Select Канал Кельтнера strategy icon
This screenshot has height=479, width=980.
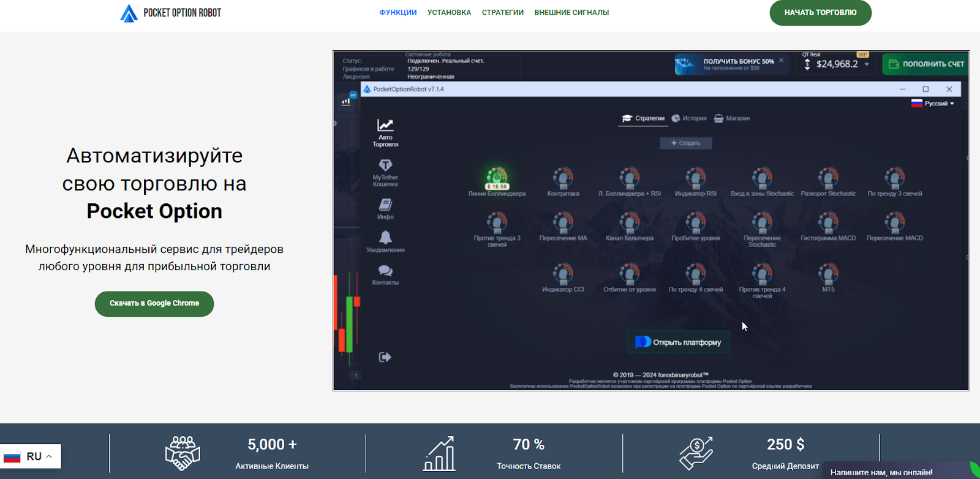[x=630, y=222]
